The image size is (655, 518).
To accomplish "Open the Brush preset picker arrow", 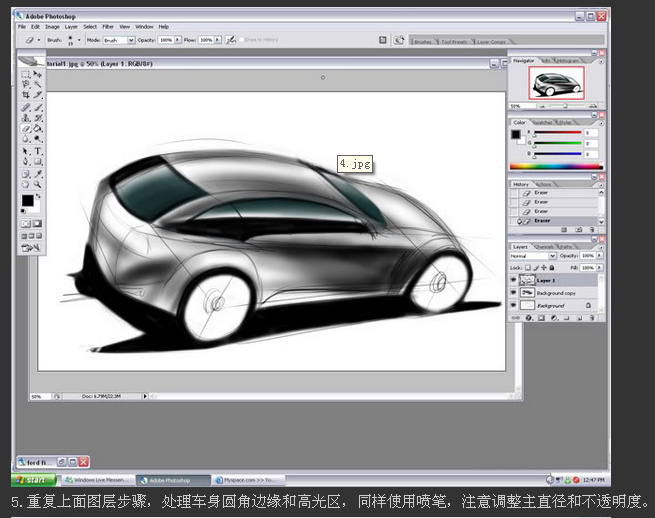I will (x=79, y=40).
